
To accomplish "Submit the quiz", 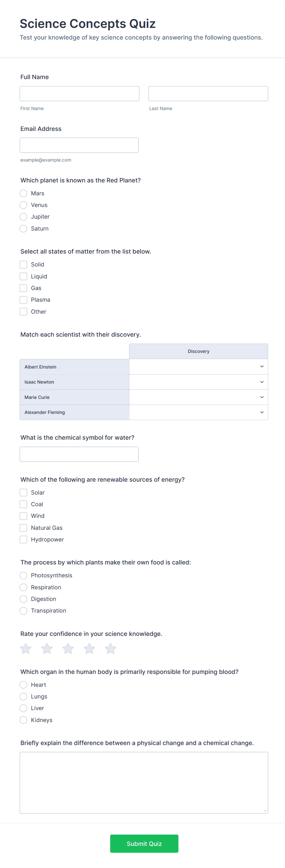I will click(x=144, y=844).
